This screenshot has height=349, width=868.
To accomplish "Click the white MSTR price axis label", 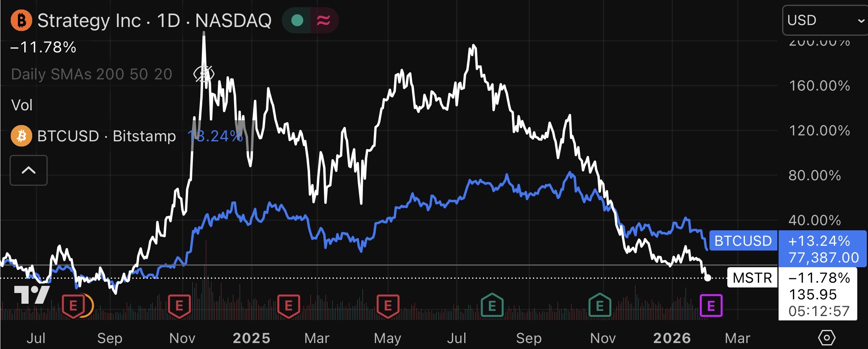I will point(752,278).
